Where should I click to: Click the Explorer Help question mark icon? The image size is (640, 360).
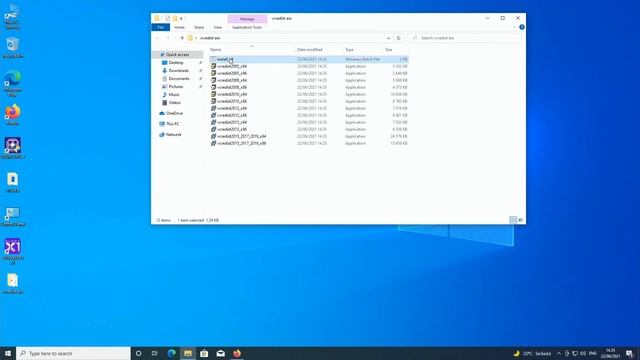pos(522,27)
